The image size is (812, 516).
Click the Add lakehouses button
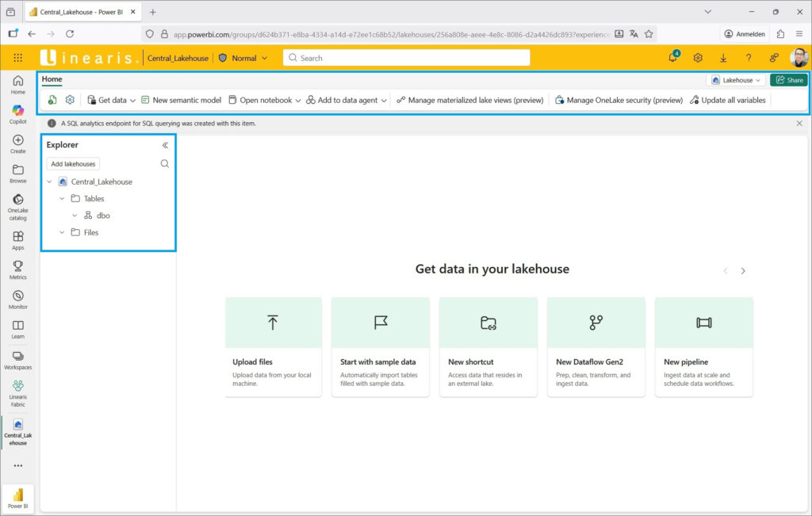(73, 164)
